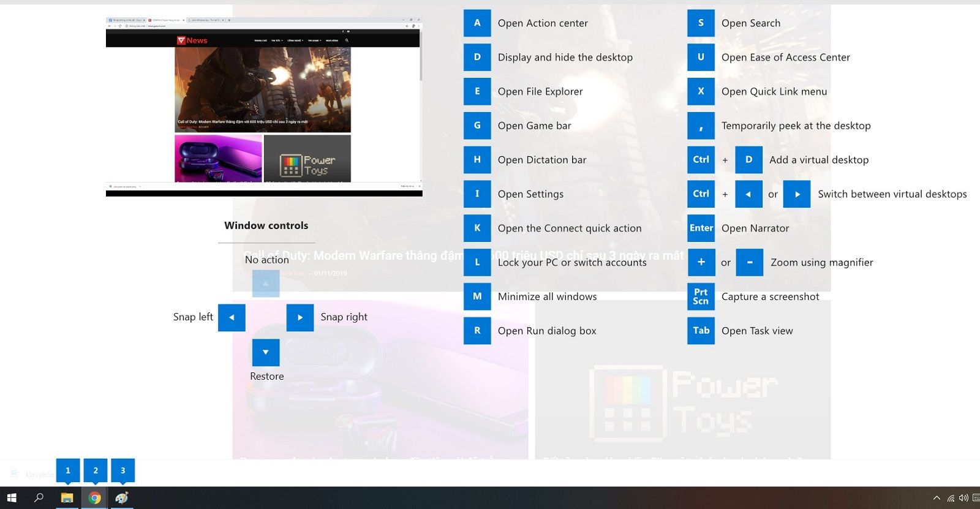The height and width of the screenshot is (509, 980).
Task: Click the 'Snap right' label
Action: (x=344, y=317)
